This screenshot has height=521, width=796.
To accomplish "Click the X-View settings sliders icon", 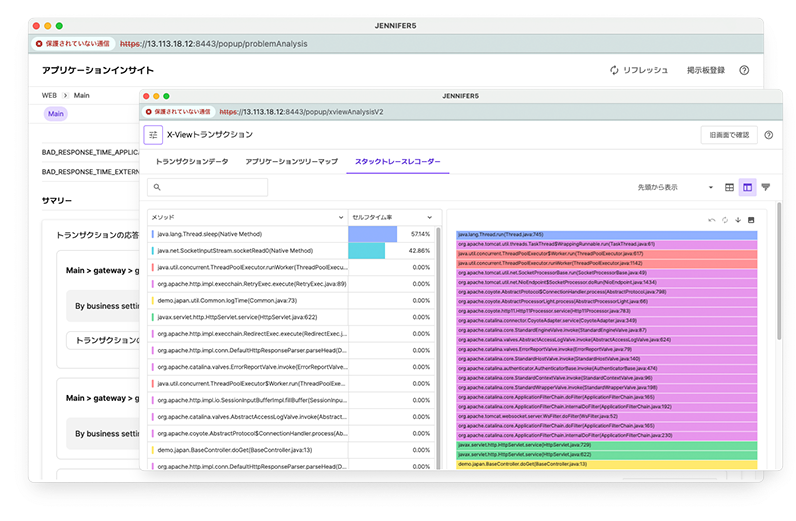I will (153, 134).
